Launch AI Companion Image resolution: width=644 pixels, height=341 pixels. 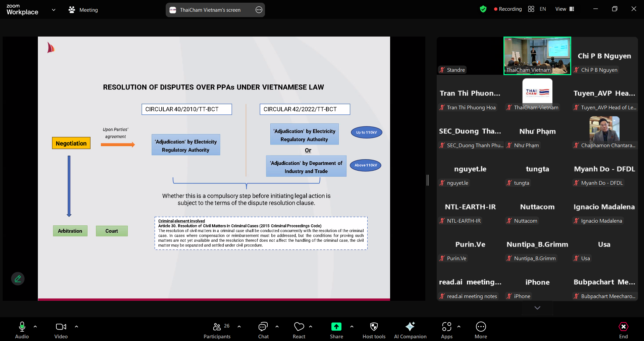[410, 330]
